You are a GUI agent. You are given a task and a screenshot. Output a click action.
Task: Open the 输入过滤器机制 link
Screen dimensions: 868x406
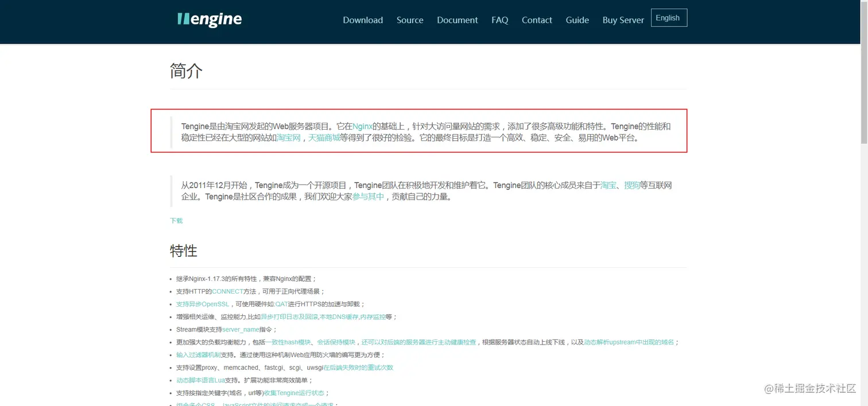[x=198, y=355]
